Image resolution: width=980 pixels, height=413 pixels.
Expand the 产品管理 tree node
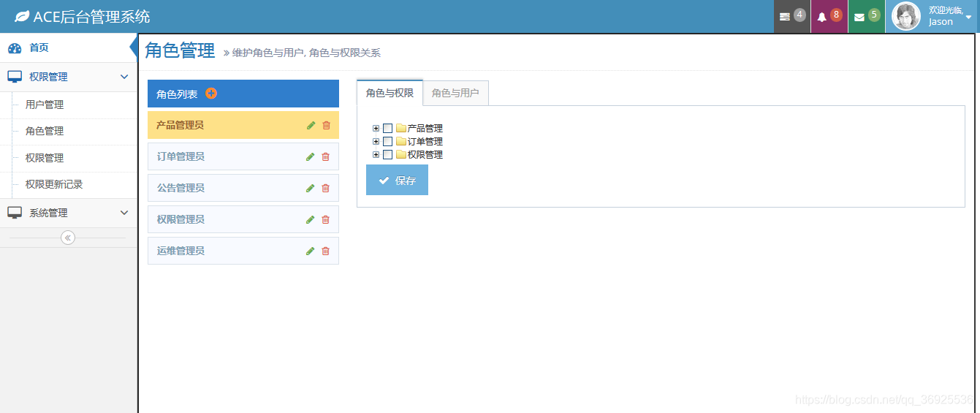click(376, 128)
